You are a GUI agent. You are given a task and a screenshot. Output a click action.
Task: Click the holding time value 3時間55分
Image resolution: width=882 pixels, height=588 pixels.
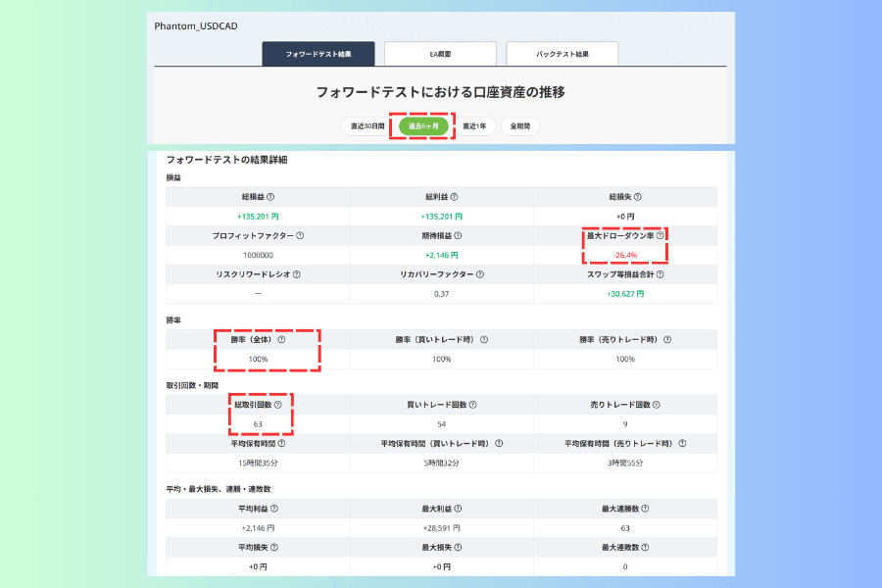click(625, 464)
